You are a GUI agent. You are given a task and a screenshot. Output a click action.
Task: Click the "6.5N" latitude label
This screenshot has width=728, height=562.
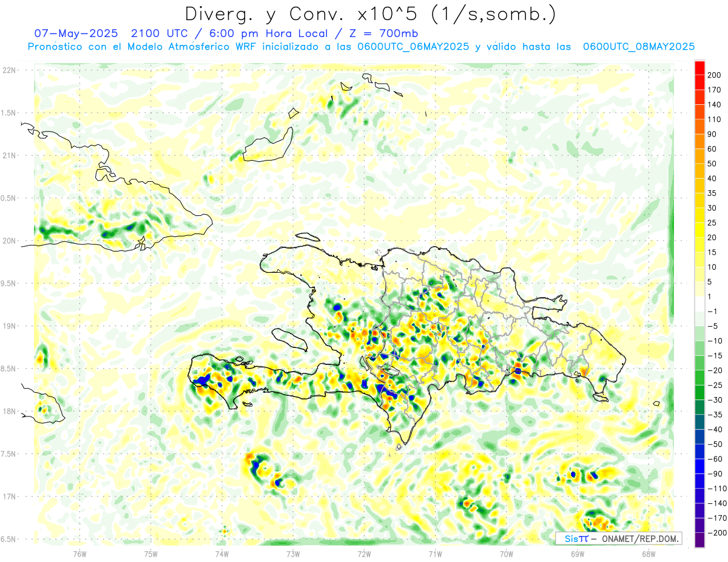pos(8,539)
